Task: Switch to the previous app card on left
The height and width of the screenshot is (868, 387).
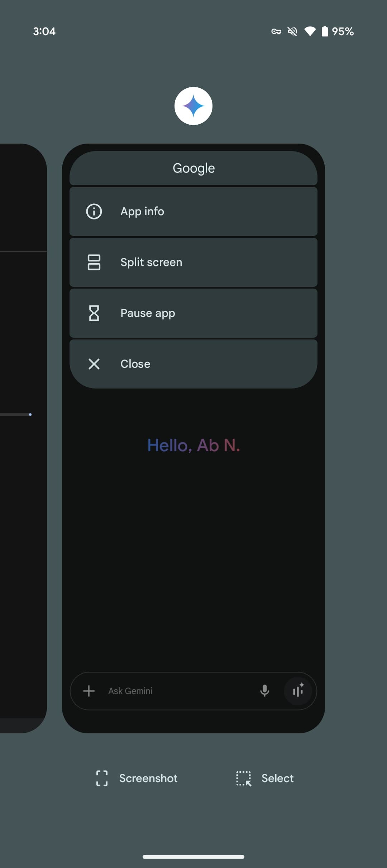Action: [x=21, y=430]
